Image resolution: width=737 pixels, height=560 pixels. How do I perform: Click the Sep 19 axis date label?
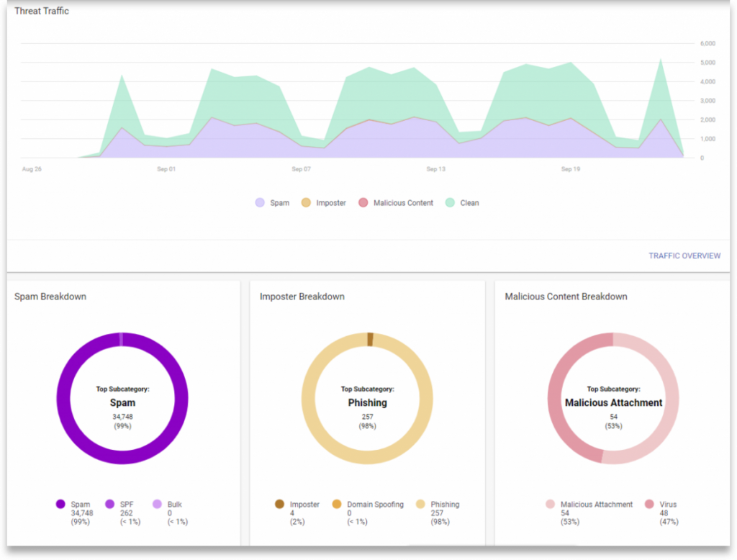571,169
